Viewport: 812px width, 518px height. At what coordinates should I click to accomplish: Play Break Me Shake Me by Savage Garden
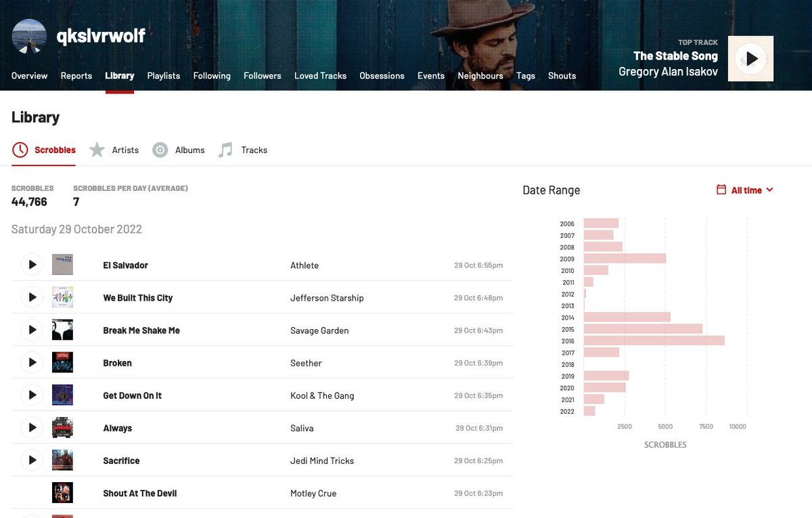click(x=32, y=330)
